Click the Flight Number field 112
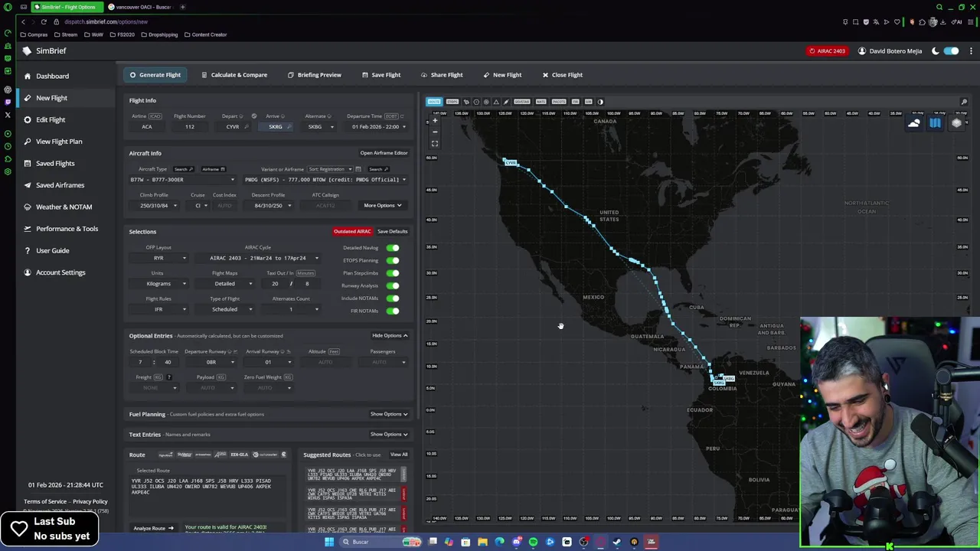980x551 pixels. click(190, 127)
